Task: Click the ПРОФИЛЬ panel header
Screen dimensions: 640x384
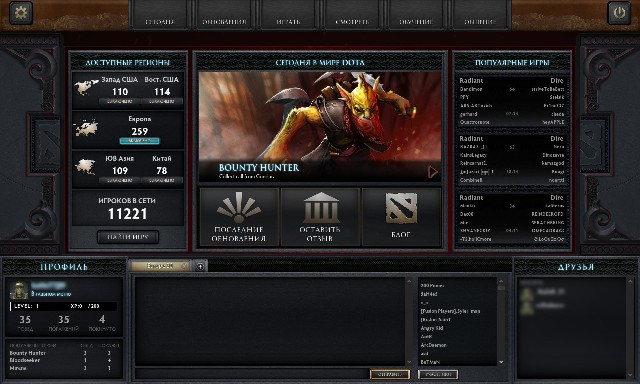Action: click(64, 267)
